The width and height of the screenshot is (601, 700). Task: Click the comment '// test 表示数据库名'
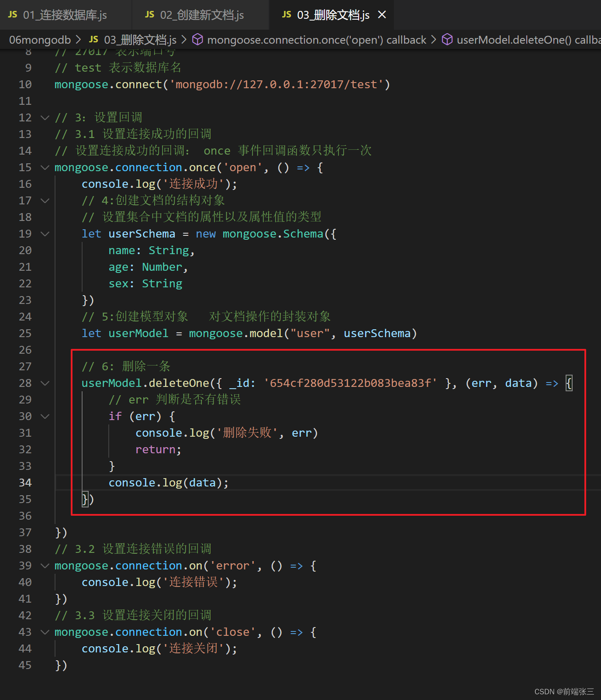tap(118, 68)
